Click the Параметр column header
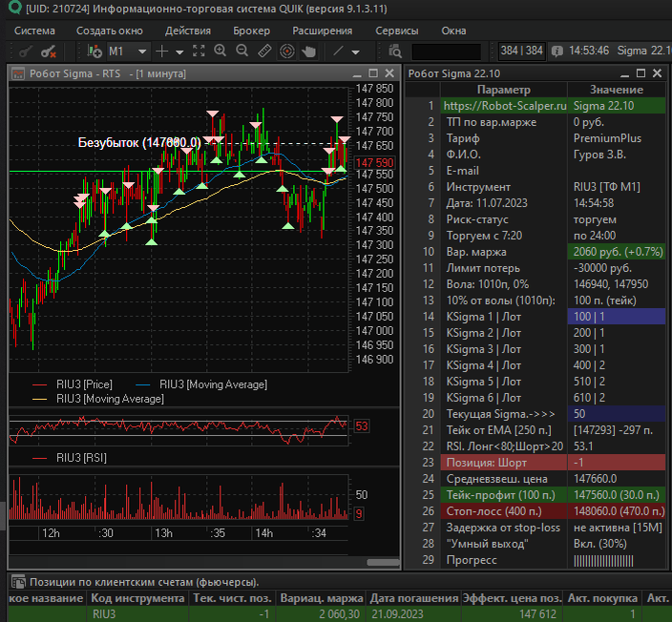Image resolution: width=672 pixels, height=622 pixels. (x=504, y=90)
